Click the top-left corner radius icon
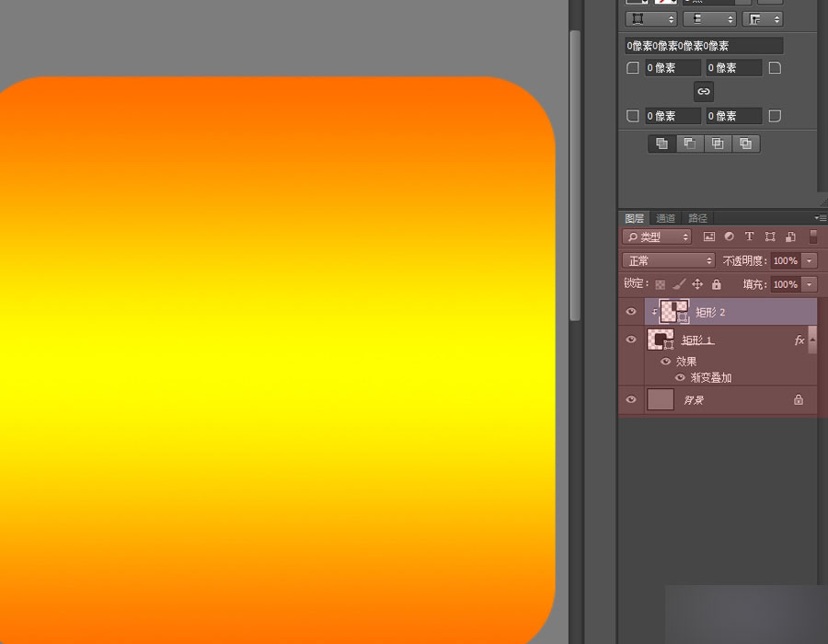The image size is (828, 644). pos(632,67)
